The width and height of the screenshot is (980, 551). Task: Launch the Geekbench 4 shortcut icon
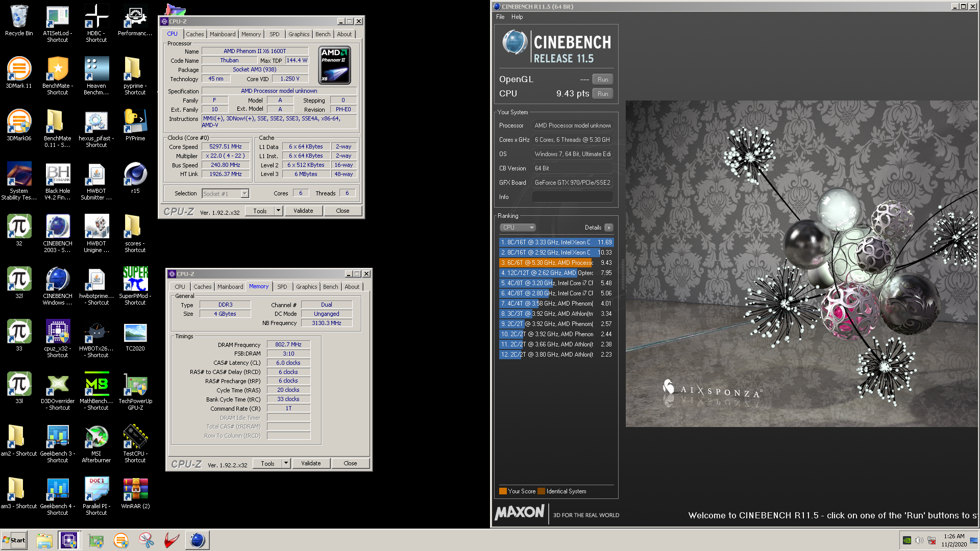point(58,496)
